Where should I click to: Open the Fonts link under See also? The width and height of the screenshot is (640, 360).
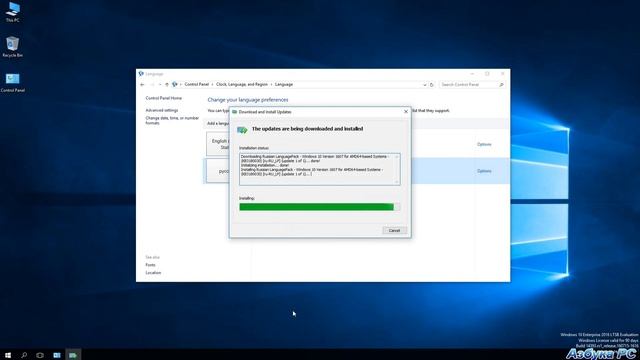[150, 265]
